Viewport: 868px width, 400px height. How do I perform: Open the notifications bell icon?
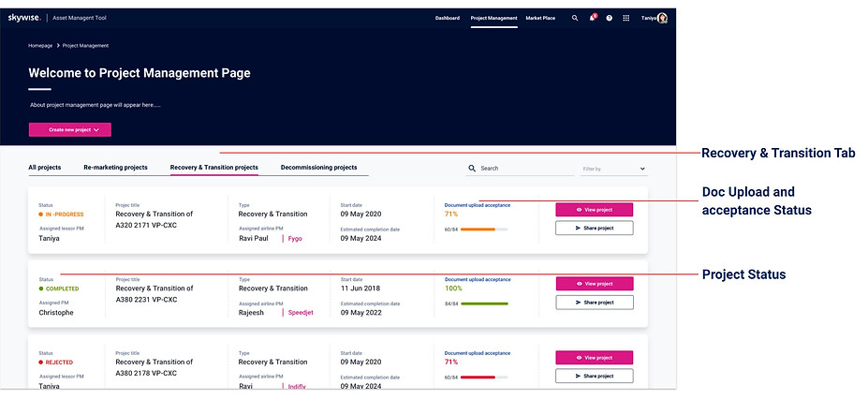[593, 18]
